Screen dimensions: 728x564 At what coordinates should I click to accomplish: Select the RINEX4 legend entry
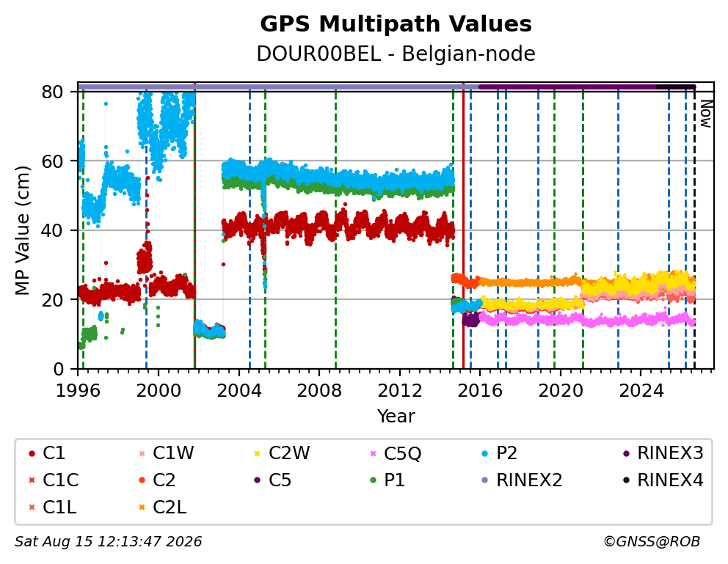click(x=663, y=480)
